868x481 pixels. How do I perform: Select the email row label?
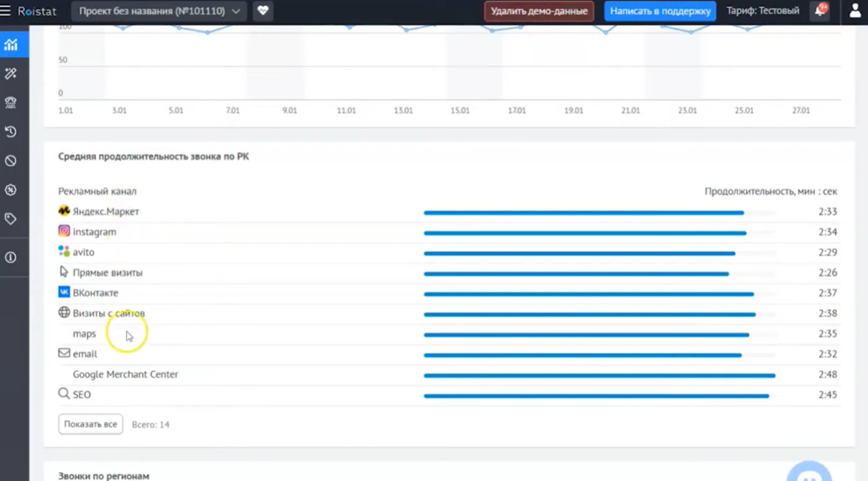(x=85, y=354)
